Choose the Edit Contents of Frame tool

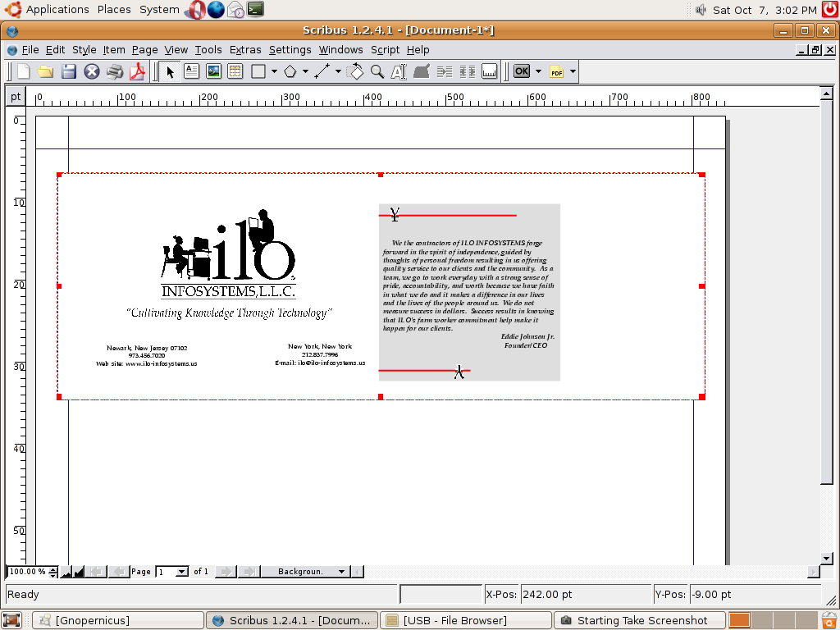point(399,71)
